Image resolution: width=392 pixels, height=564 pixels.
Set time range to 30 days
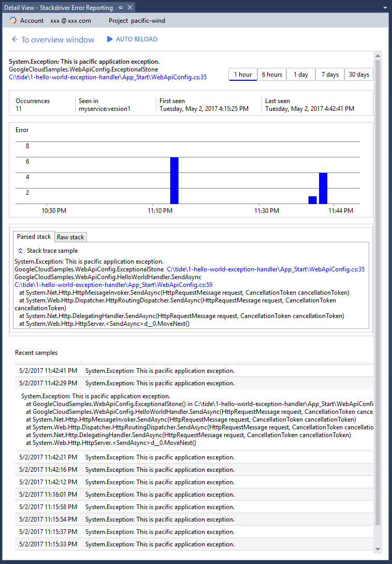359,75
